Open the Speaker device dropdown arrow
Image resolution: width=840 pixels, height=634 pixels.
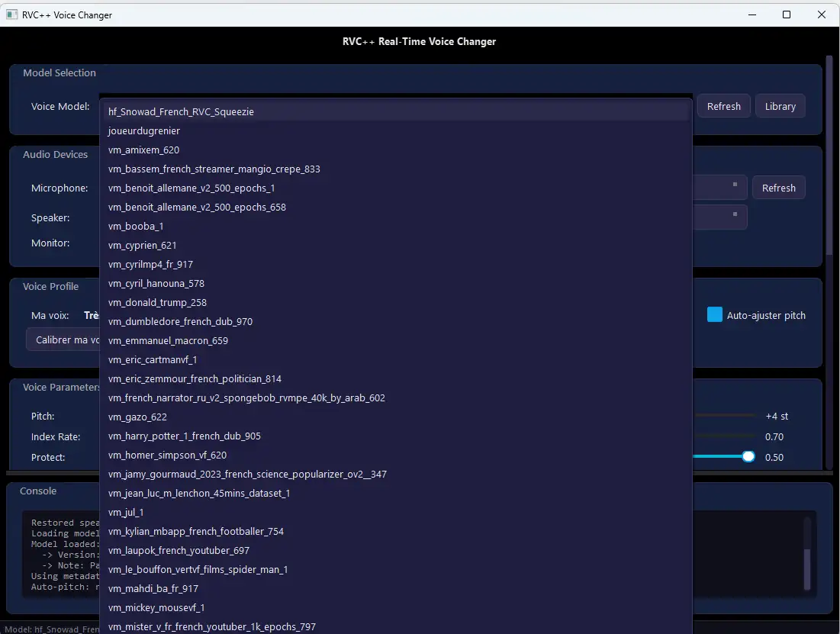point(735,214)
